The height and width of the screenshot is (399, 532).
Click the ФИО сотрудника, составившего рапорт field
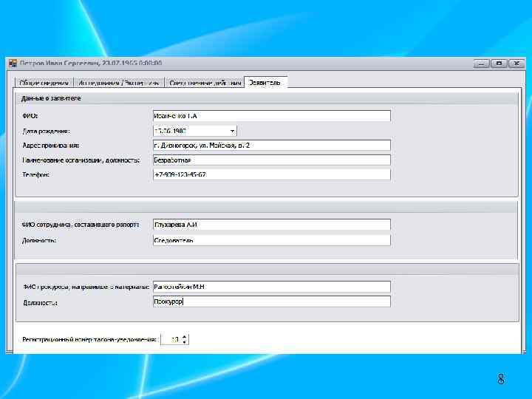point(272,225)
